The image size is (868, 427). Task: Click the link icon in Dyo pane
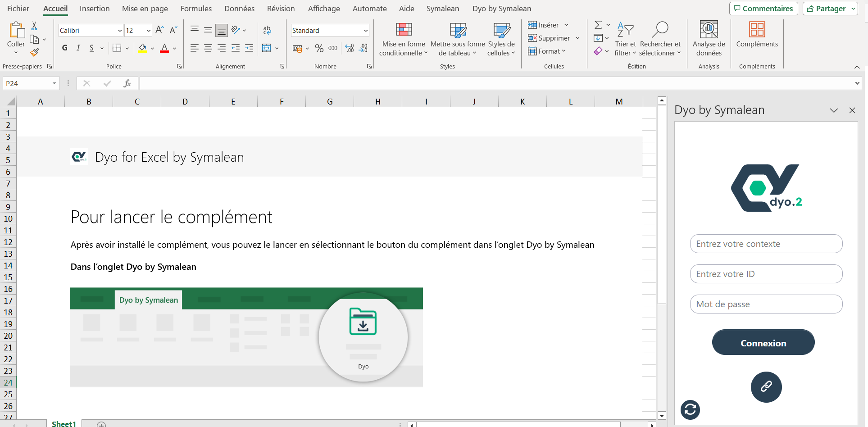tap(766, 387)
